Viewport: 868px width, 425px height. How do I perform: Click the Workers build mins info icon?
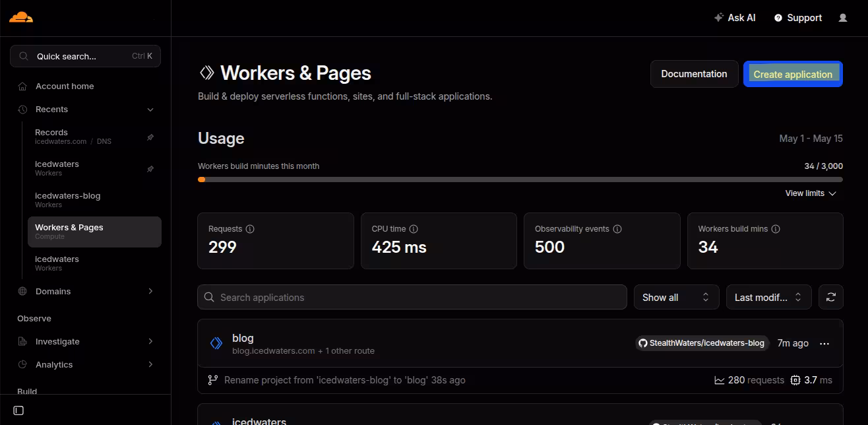(776, 229)
